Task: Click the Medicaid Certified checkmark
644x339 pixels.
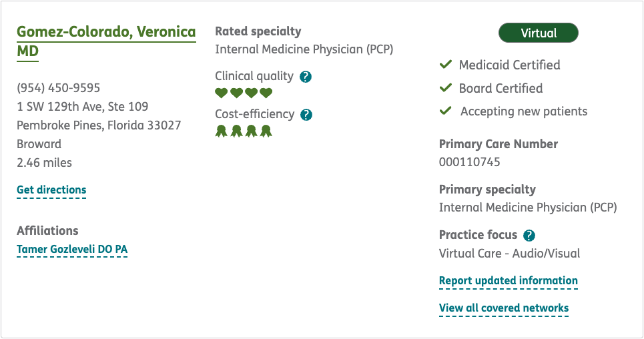Action: point(446,65)
